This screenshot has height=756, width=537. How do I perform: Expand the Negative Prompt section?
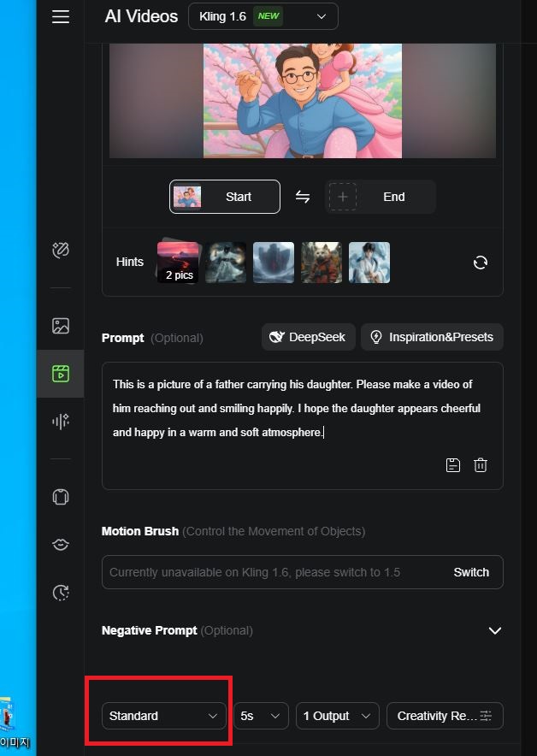pyautogui.click(x=494, y=630)
